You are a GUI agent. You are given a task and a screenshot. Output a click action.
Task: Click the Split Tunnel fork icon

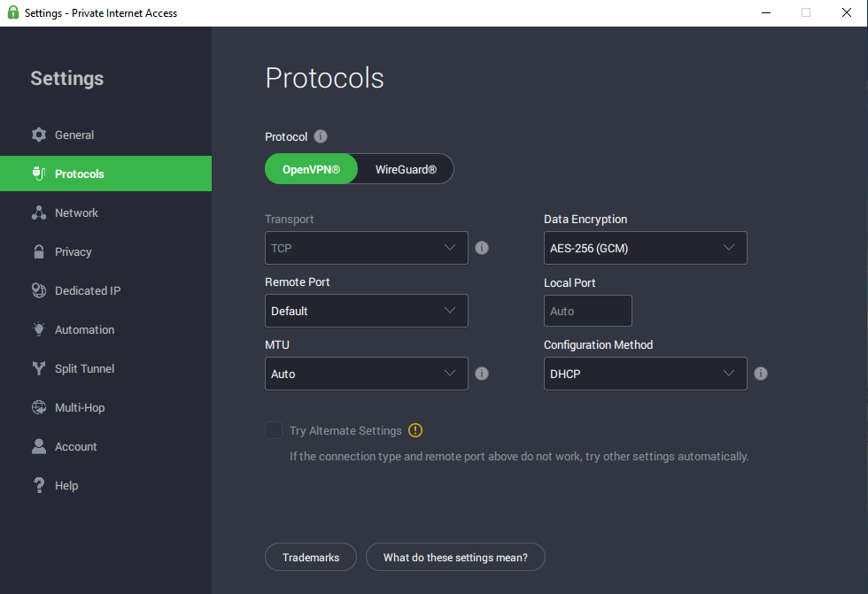tap(39, 368)
